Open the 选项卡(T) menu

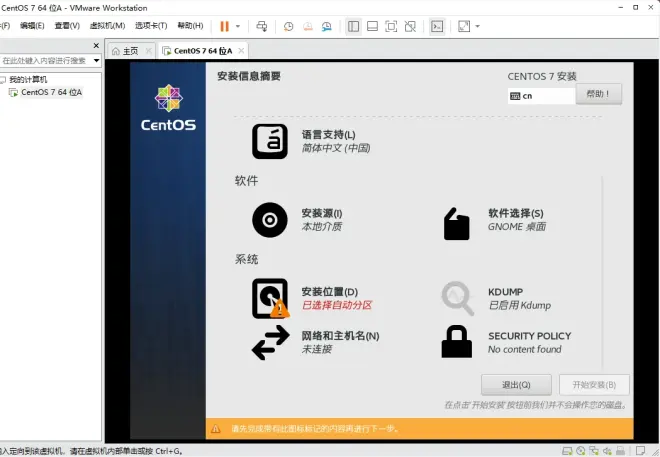(151, 26)
